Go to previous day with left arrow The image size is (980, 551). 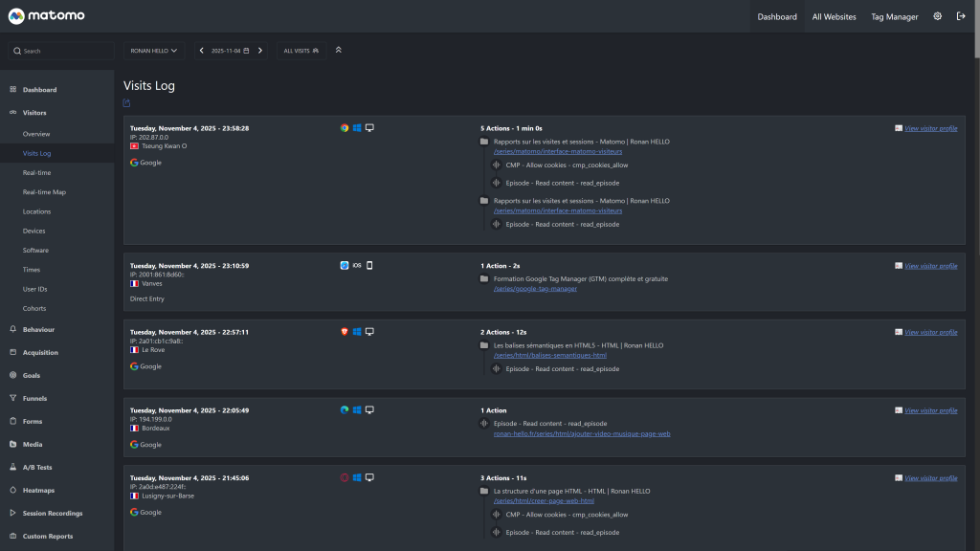pos(201,51)
